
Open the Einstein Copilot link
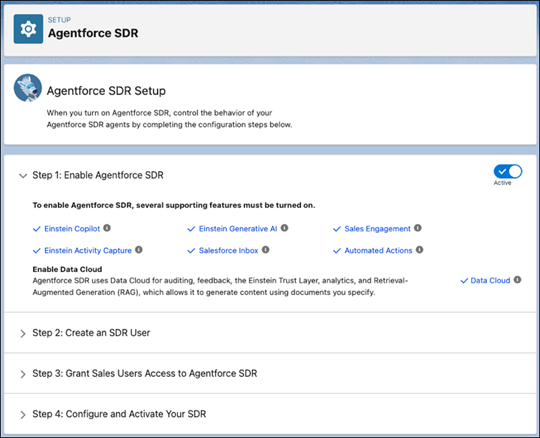(72, 229)
